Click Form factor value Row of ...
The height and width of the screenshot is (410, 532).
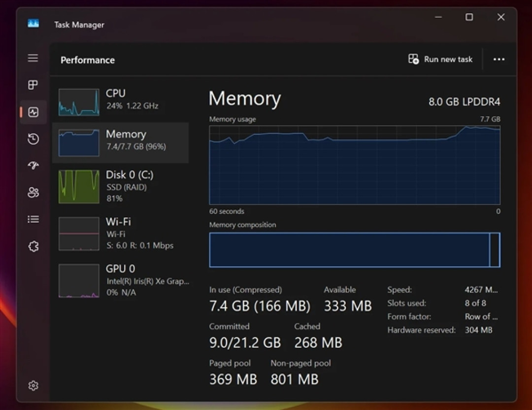(481, 317)
